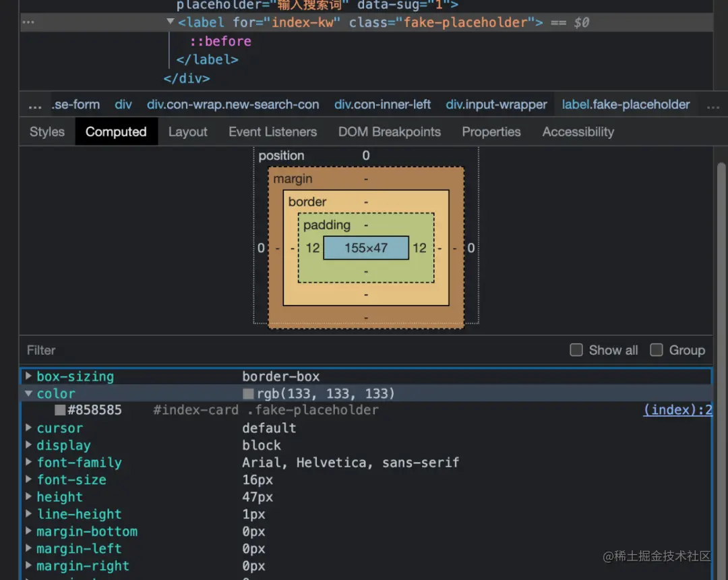Switch to the Styles tab
Image resolution: width=728 pixels, height=580 pixels.
pyautogui.click(x=47, y=132)
